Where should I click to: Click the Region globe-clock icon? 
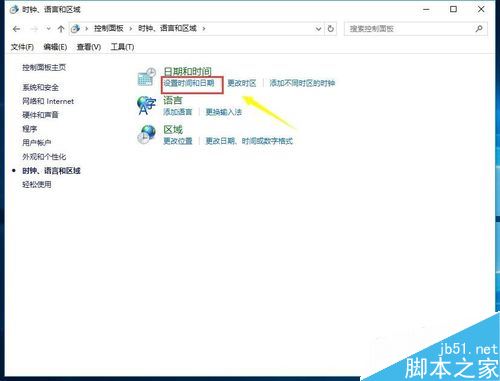(x=146, y=134)
